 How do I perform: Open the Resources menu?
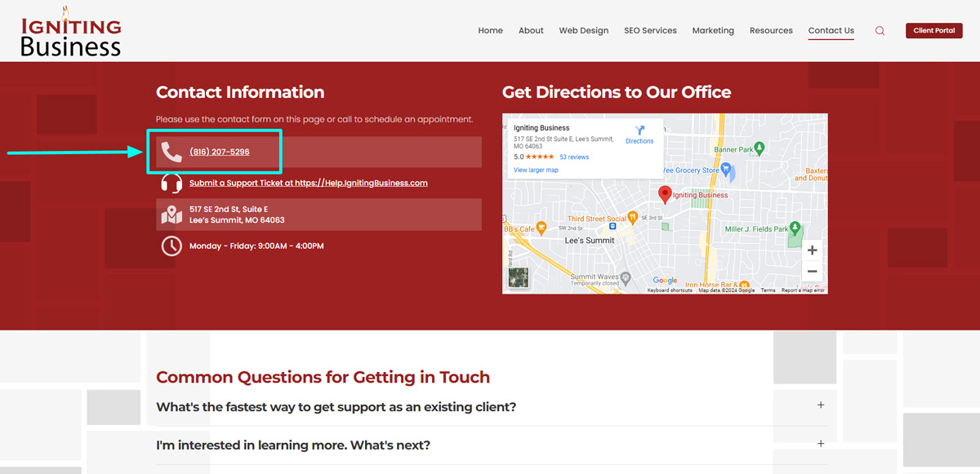[771, 31]
